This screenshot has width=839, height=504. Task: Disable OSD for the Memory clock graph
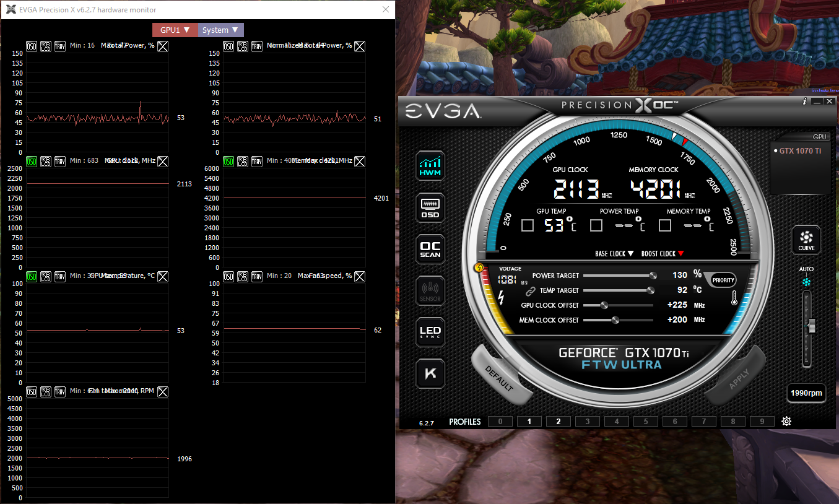(x=228, y=161)
